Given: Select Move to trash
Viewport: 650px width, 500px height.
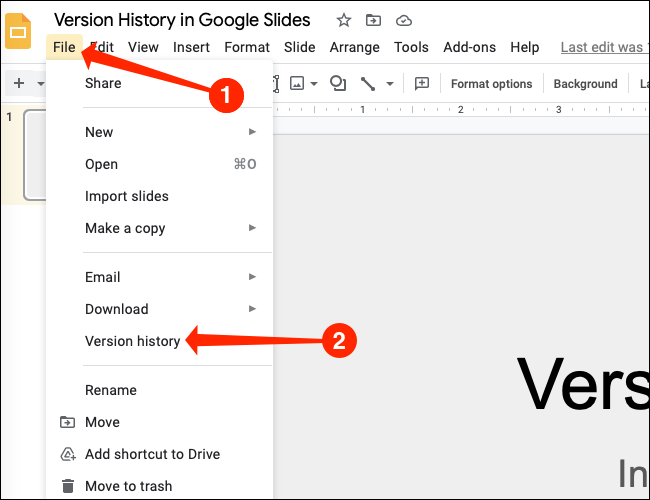Looking at the screenshot, I should click(160, 486).
